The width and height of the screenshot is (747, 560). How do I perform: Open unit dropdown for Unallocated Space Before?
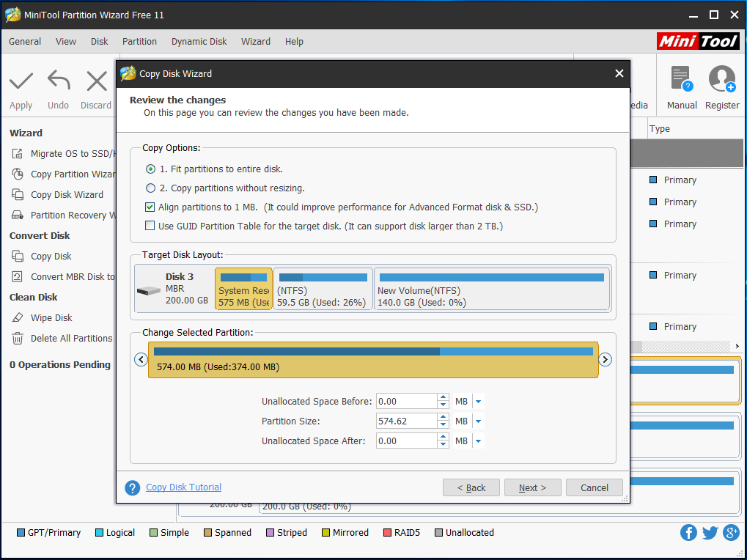[478, 402]
